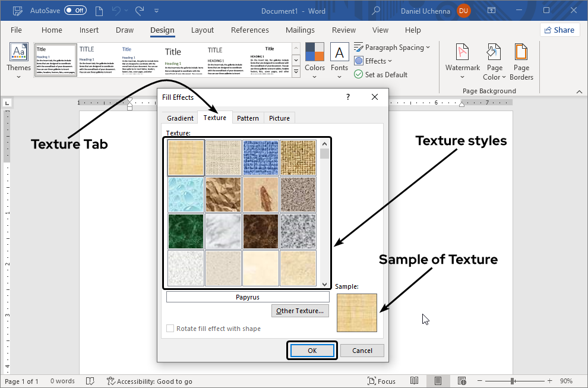The image size is (588, 388).
Task: Open the Layout ribbon tab
Action: [203, 30]
